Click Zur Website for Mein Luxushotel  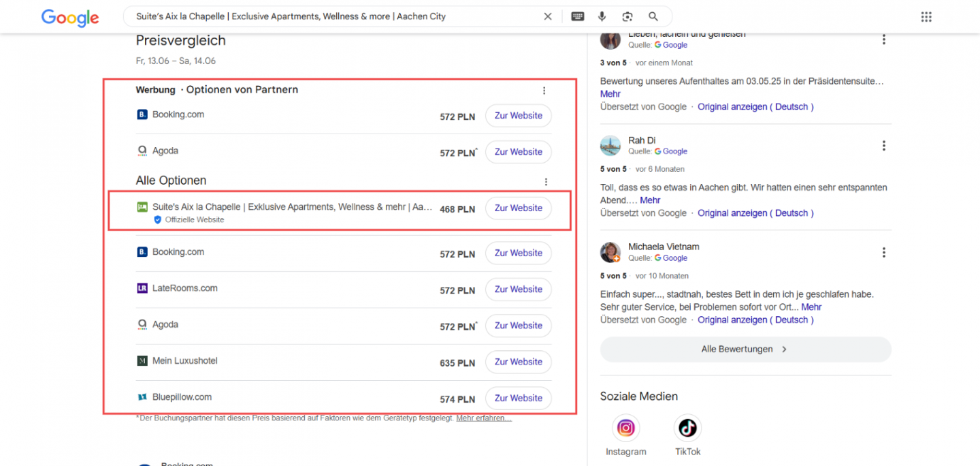click(518, 362)
